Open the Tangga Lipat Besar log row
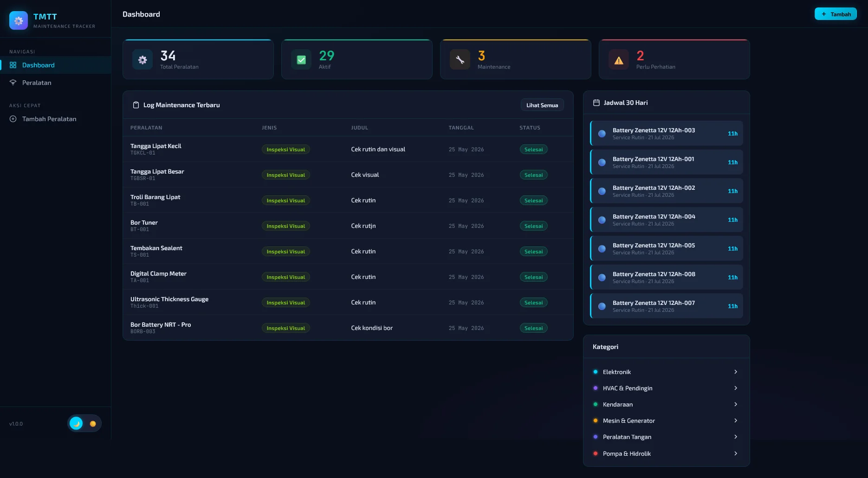 348,174
